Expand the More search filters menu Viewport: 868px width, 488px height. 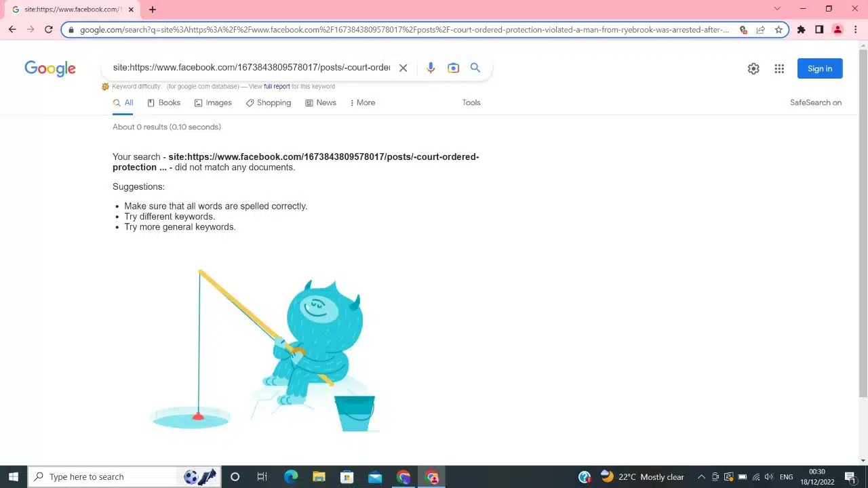coord(362,103)
